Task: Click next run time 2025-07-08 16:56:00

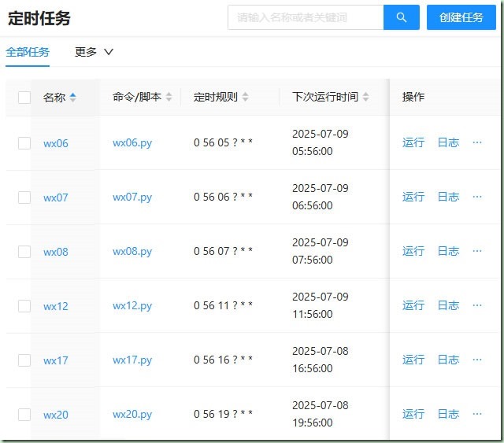Action: 321,360
